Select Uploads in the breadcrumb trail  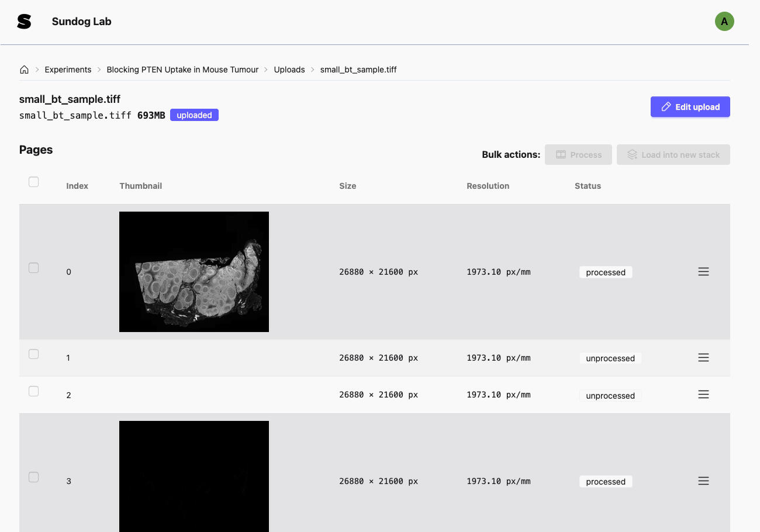tap(289, 69)
